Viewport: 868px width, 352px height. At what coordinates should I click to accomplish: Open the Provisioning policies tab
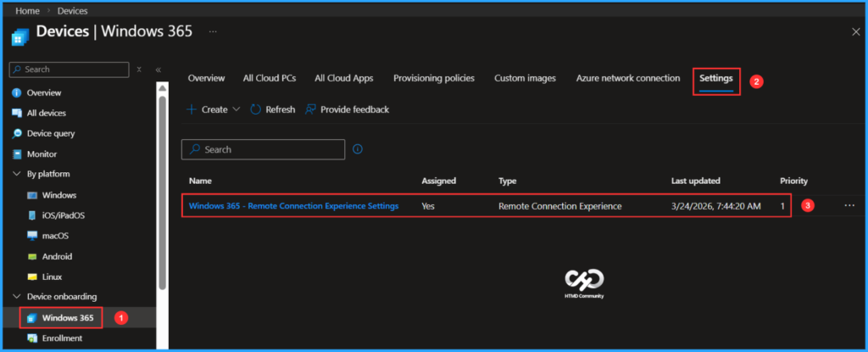[434, 78]
